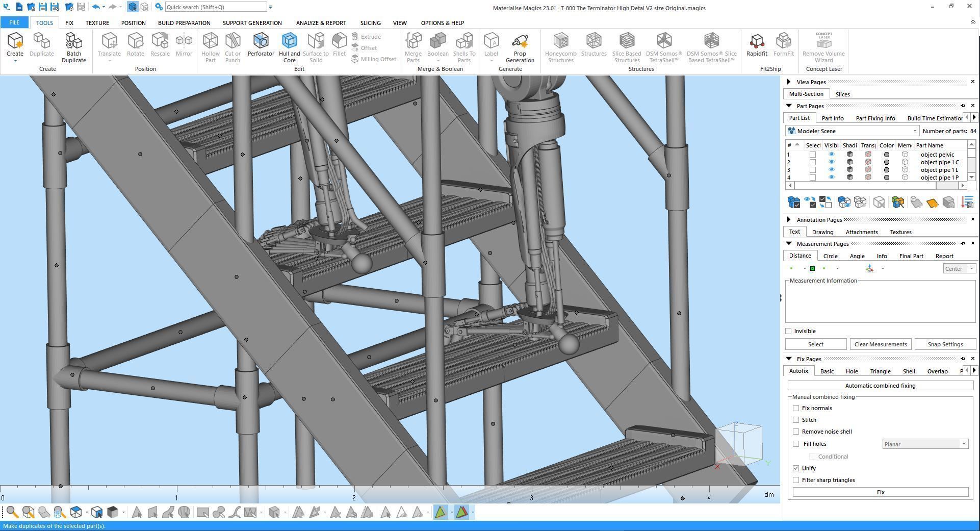The height and width of the screenshot is (531, 980).
Task: Collapse the Part Pages panel
Action: coord(789,106)
